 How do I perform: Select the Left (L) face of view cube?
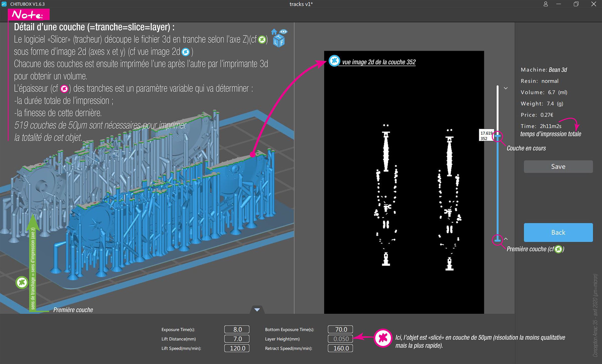point(276,42)
